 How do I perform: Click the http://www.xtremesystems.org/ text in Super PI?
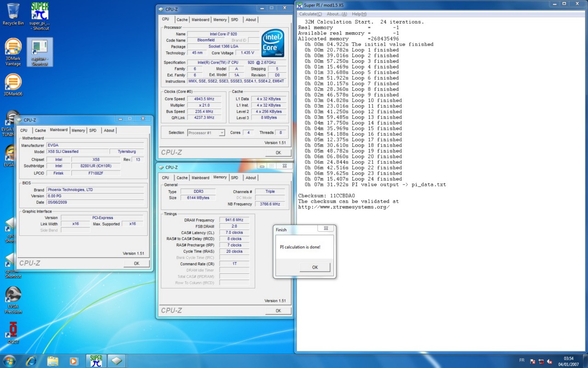(344, 207)
